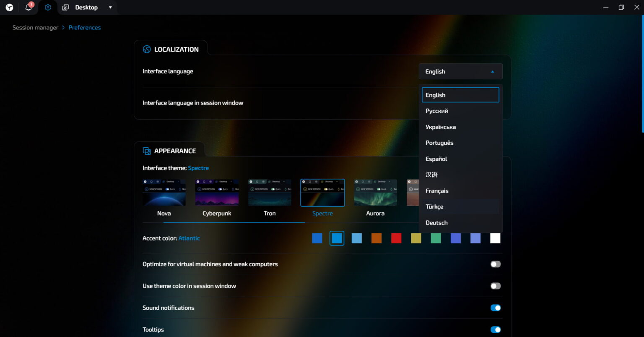
Task: Choose Deutsch interface language
Action: [436, 222]
